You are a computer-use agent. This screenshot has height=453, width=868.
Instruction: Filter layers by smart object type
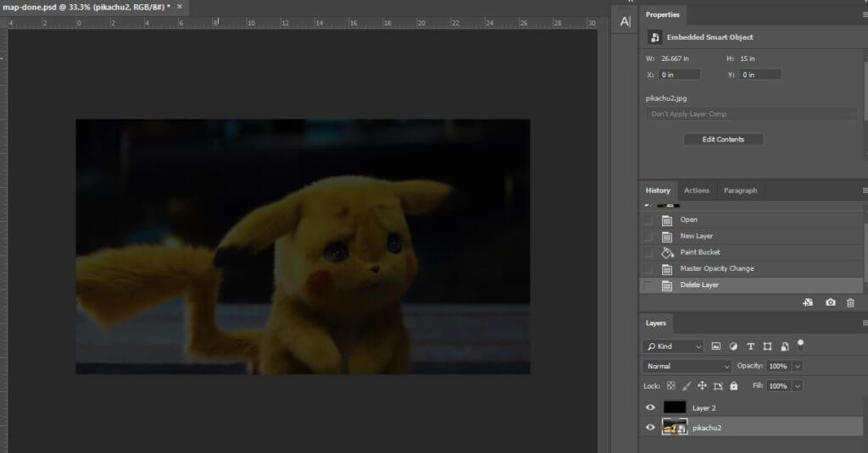[x=784, y=346]
